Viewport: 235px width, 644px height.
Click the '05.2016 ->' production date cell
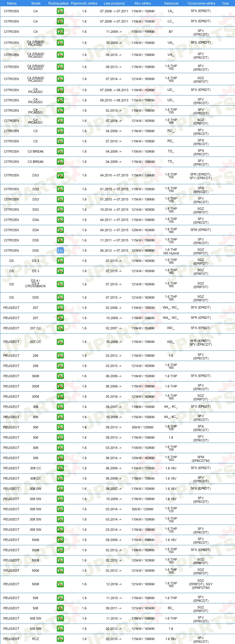[x=114, y=397]
